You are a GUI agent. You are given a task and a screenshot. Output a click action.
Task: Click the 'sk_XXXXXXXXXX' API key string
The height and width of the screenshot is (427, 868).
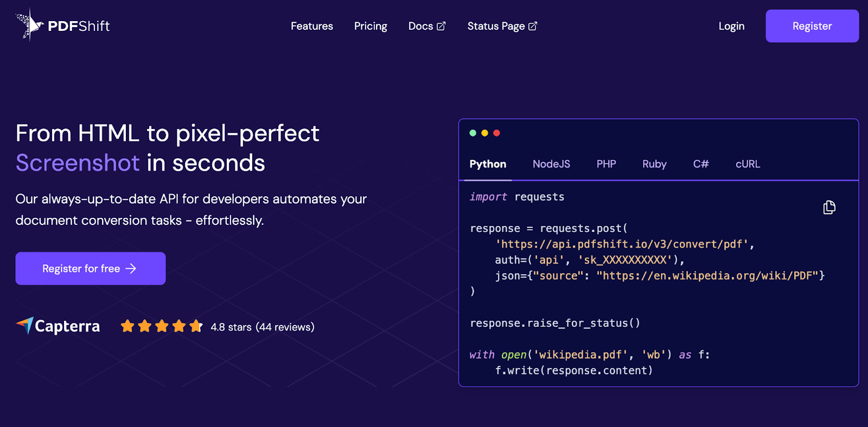(625, 260)
